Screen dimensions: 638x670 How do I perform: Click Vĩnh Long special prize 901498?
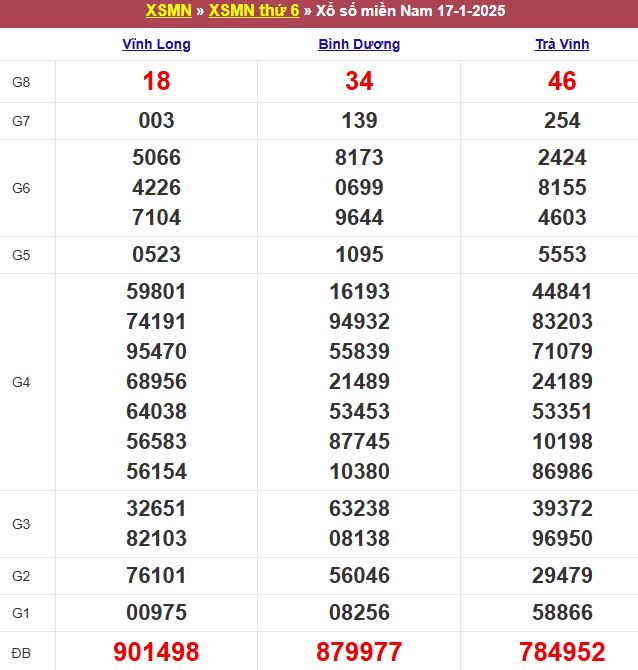pyautogui.click(x=156, y=652)
